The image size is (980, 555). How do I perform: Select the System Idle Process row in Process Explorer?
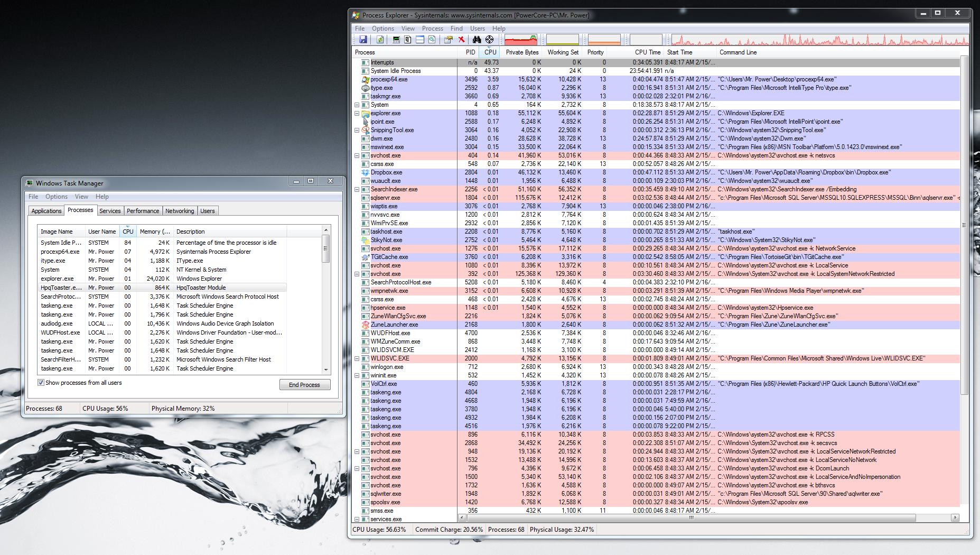[x=656, y=71]
